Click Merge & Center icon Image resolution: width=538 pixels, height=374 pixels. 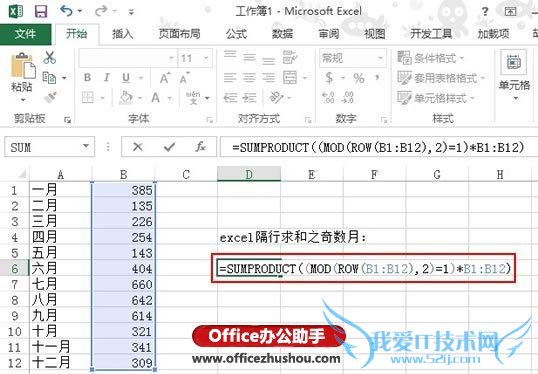point(290,78)
